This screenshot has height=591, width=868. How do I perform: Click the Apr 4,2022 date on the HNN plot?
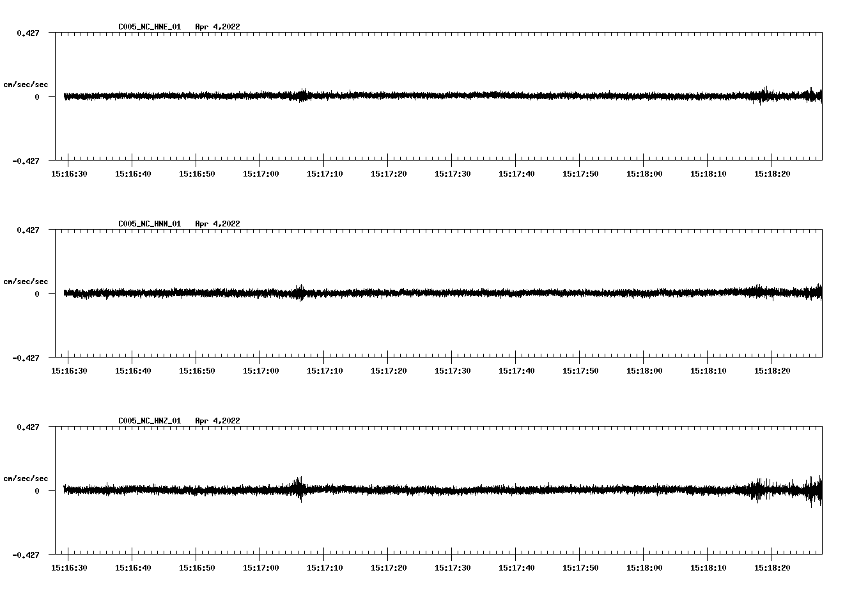[217, 224]
